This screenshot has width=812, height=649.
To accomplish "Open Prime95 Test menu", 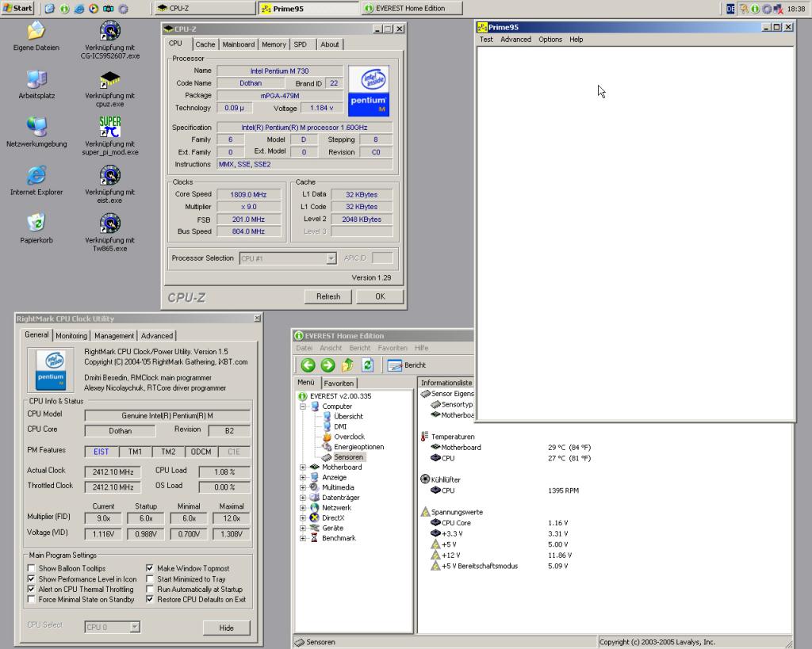I will coord(486,40).
